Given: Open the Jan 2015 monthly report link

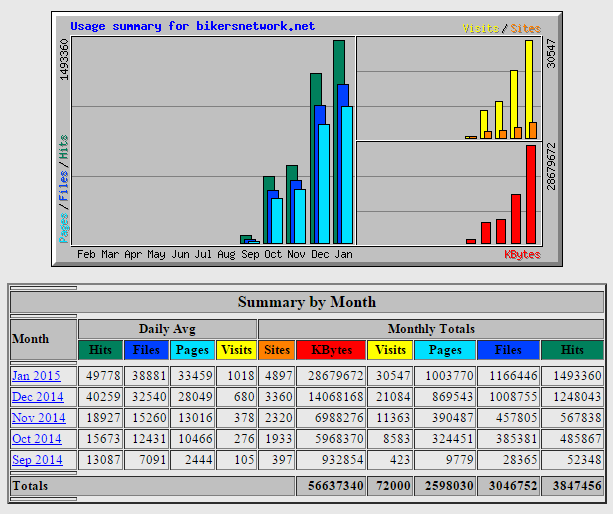Looking at the screenshot, I should [36, 376].
